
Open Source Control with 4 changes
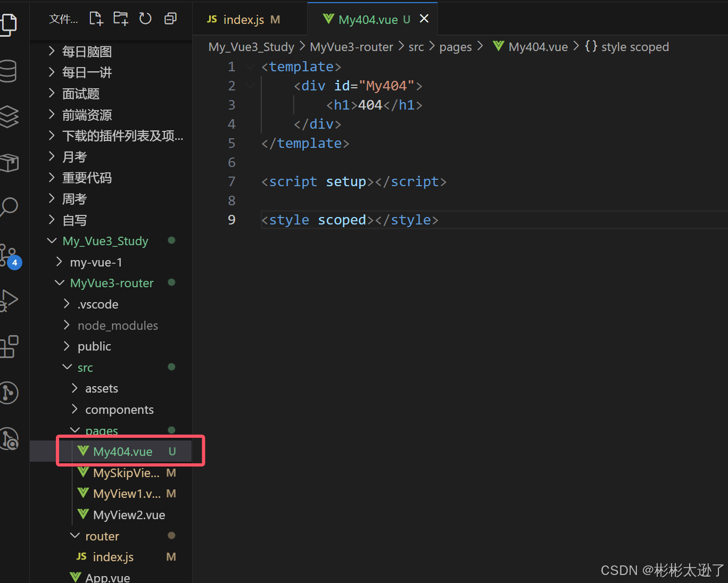tap(10, 256)
